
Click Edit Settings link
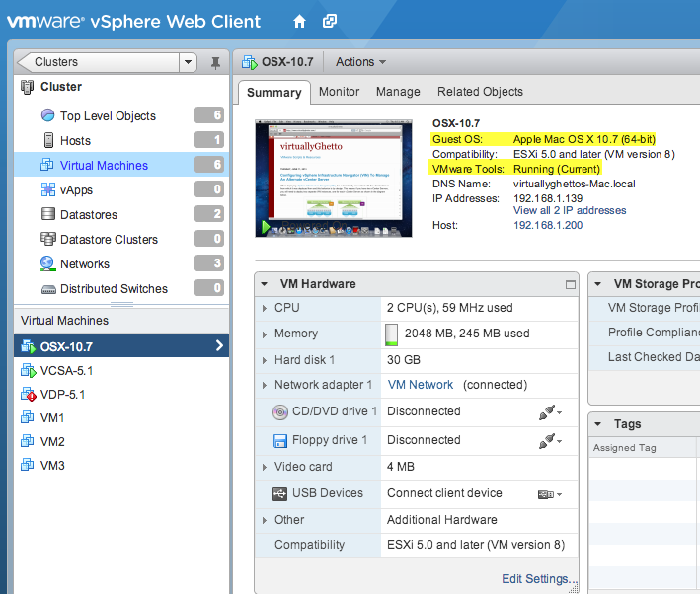pos(539,579)
